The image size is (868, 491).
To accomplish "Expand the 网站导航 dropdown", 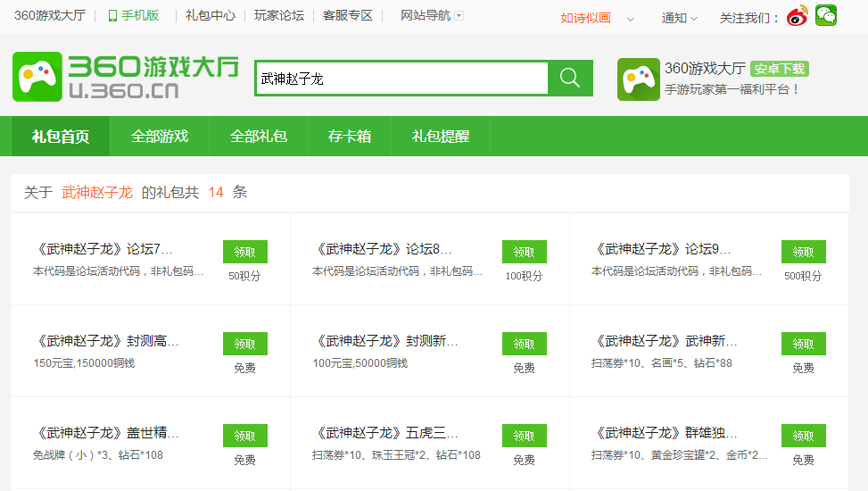I will [x=459, y=15].
